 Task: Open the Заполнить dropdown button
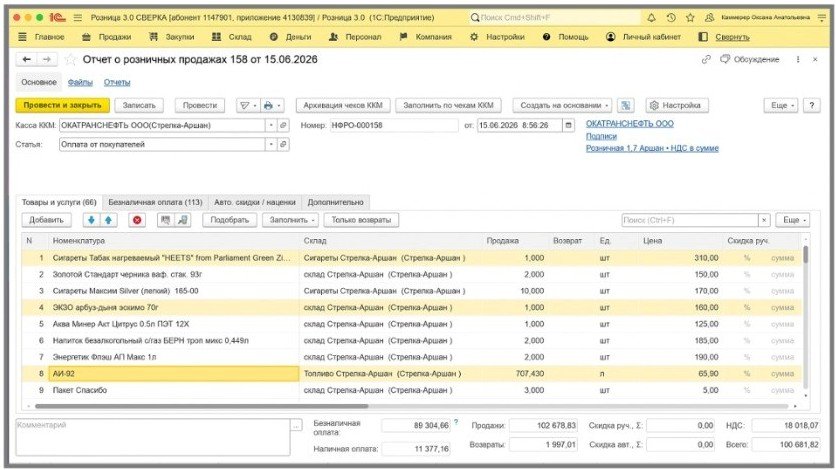291,220
